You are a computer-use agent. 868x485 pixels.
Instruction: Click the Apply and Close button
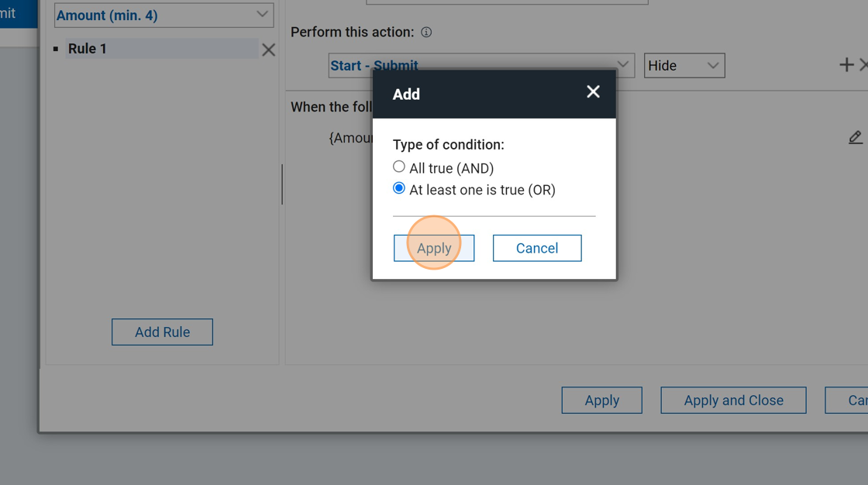pyautogui.click(x=733, y=401)
